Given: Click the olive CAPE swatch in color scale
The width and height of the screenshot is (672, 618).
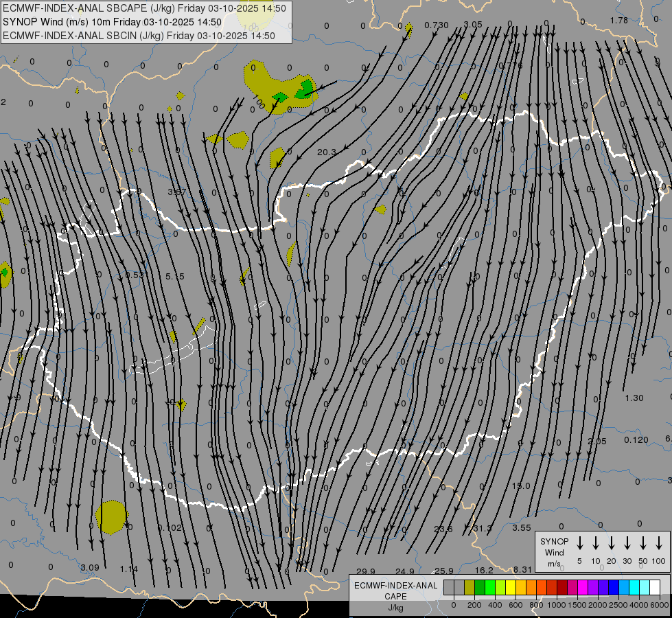Looking at the screenshot, I should point(470,588).
